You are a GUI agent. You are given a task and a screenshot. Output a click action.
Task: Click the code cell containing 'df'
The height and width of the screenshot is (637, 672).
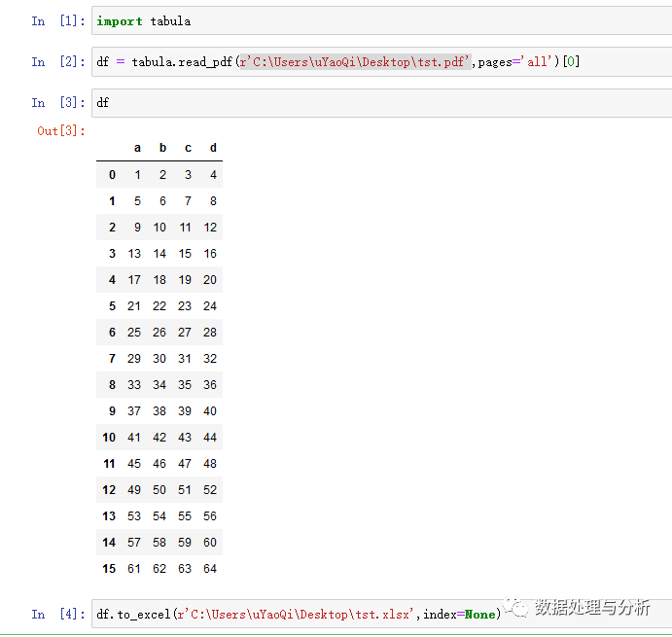coord(381,103)
